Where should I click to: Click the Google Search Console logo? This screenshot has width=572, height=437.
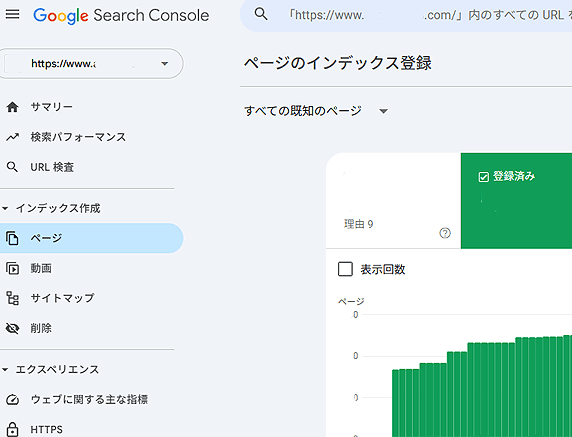[x=121, y=15]
